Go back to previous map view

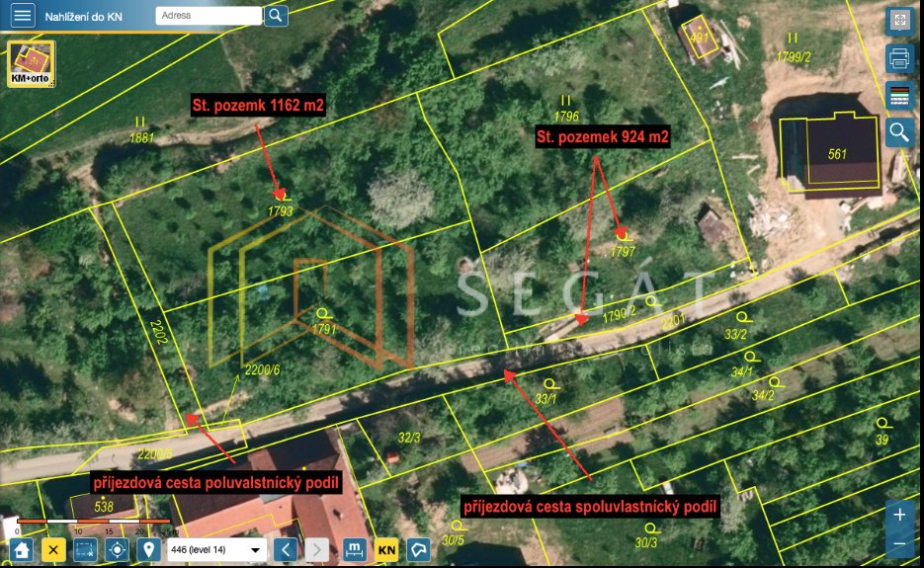click(286, 550)
